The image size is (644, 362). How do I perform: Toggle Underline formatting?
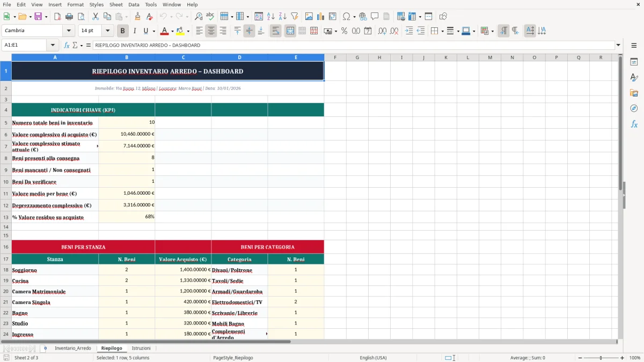point(145,31)
